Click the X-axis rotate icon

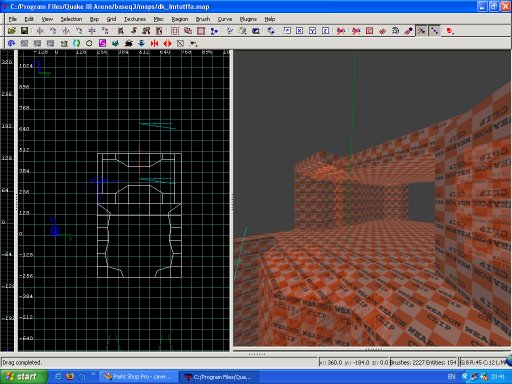pyautogui.click(x=53, y=31)
